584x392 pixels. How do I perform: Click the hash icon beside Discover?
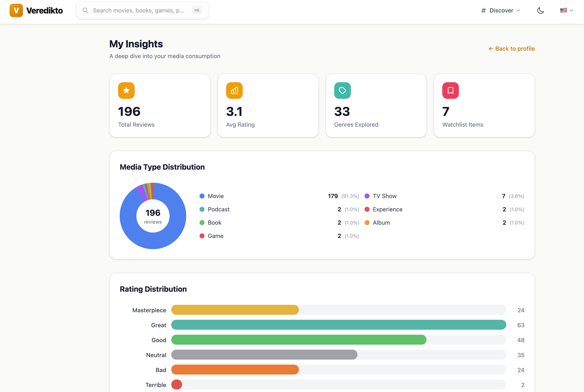483,11
